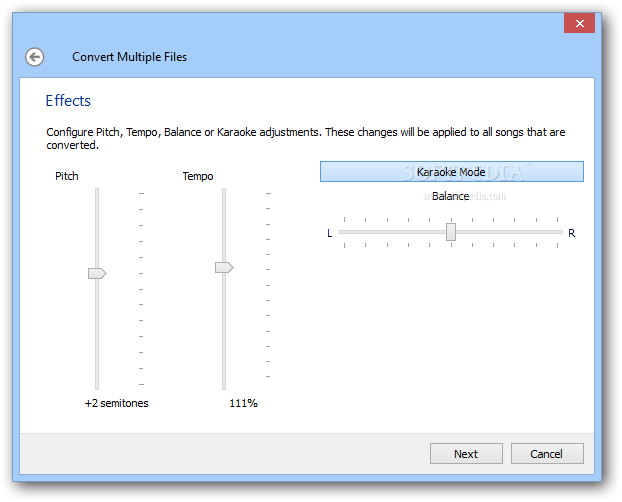Go back using the round arrow button
The width and height of the screenshot is (622, 502).
click(35, 57)
